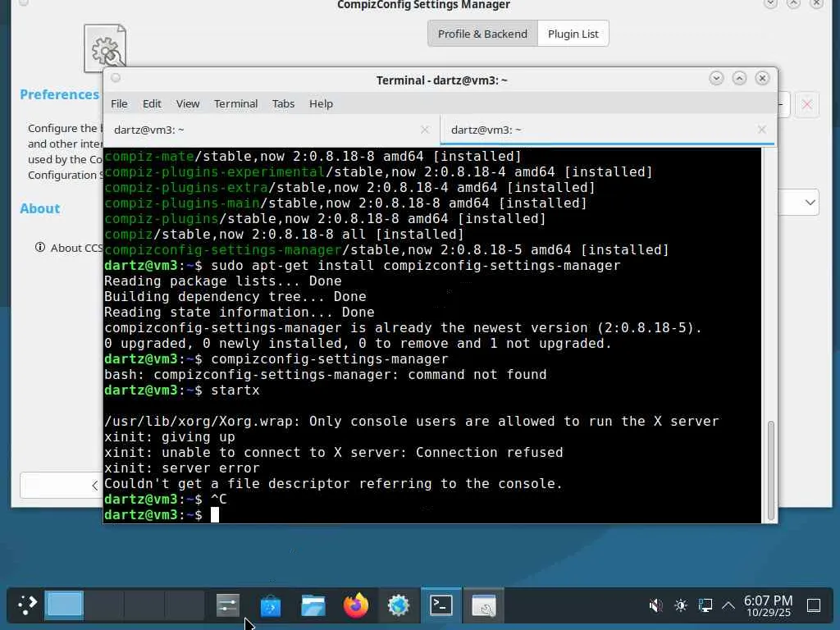Open System Settings from the taskbar
The height and width of the screenshot is (630, 840).
(x=228, y=605)
